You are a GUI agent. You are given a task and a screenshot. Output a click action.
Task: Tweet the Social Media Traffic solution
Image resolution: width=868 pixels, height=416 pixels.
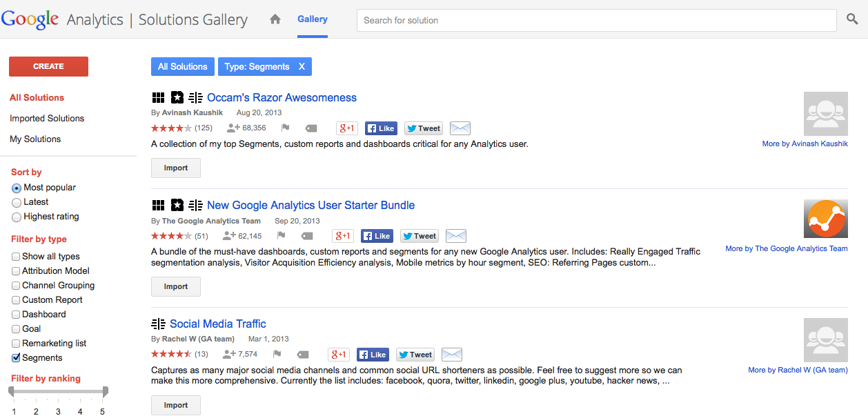tap(417, 355)
